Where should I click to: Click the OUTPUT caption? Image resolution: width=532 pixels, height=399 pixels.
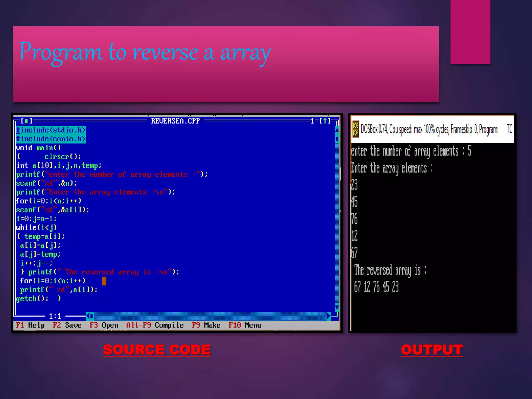432,350
